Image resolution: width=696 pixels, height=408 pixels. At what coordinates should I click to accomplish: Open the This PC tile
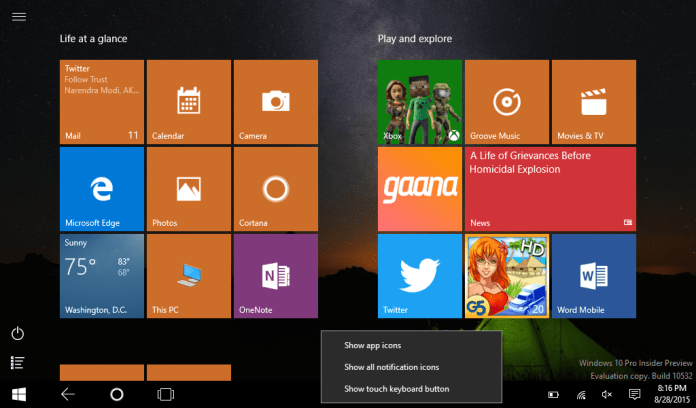[189, 276]
